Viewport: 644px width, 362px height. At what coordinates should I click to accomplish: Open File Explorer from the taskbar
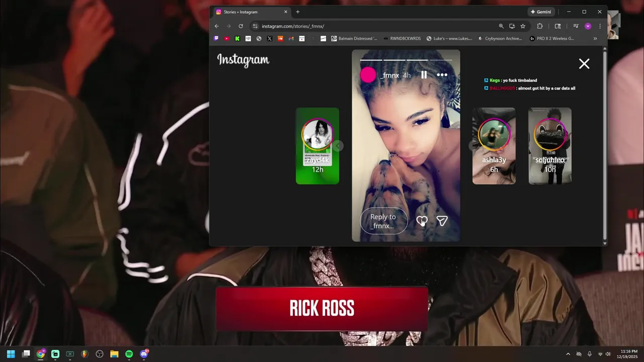[x=114, y=354]
